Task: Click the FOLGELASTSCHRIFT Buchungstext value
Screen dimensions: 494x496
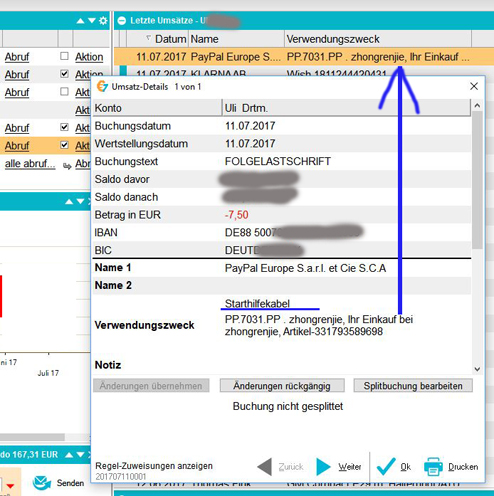Action: pos(278,161)
